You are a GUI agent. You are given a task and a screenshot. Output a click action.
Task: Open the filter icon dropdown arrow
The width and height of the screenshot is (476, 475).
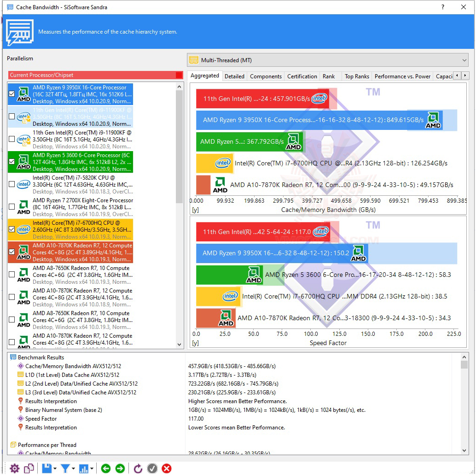click(73, 469)
